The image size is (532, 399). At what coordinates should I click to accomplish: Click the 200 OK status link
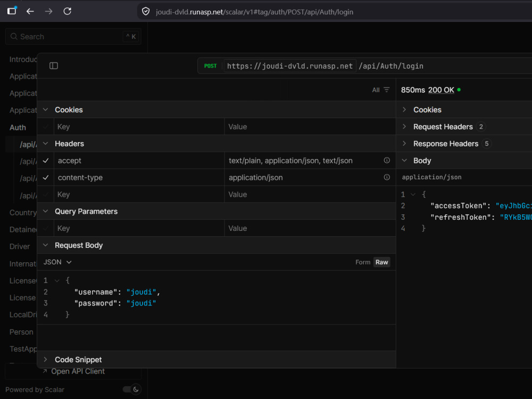click(x=441, y=90)
